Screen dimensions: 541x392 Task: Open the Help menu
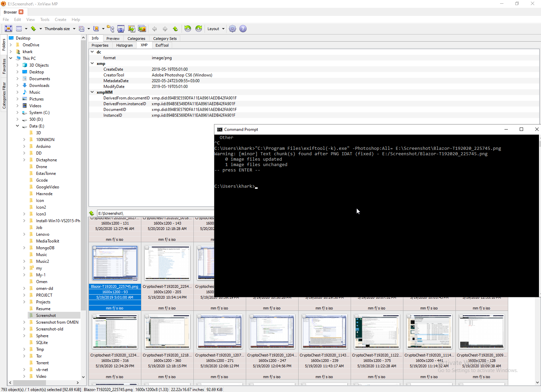pyautogui.click(x=76, y=20)
